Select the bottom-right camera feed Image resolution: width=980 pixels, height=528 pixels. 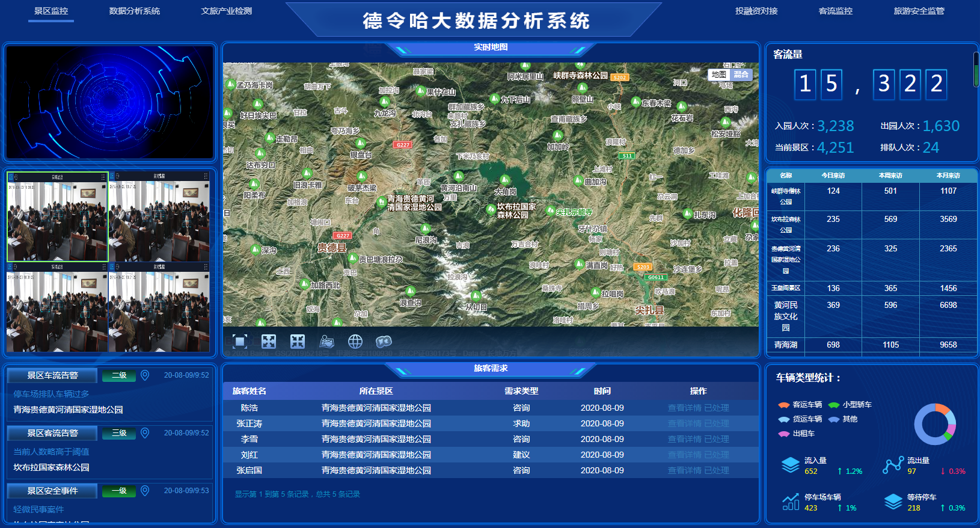(x=159, y=307)
